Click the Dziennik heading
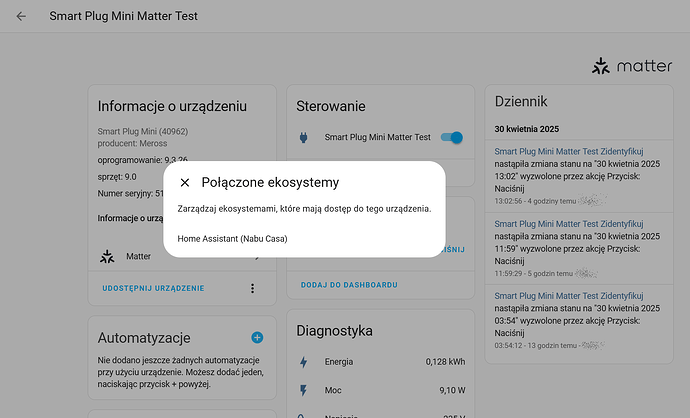 pos(521,101)
